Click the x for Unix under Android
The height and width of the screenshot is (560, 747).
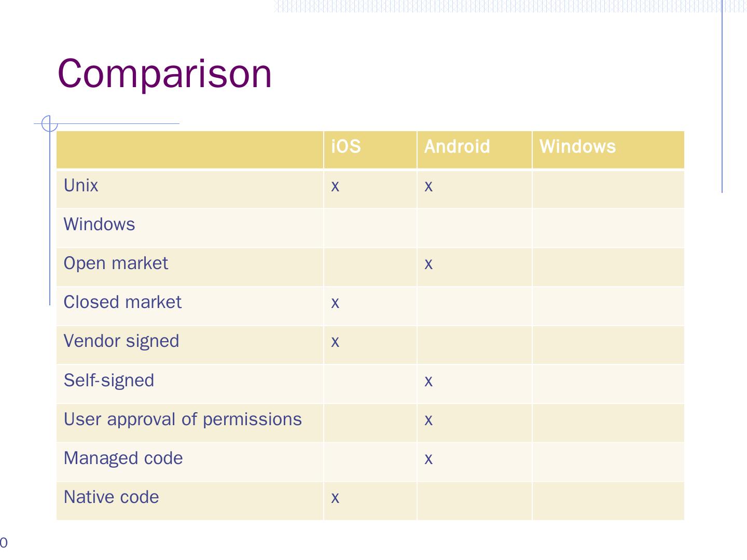(428, 186)
